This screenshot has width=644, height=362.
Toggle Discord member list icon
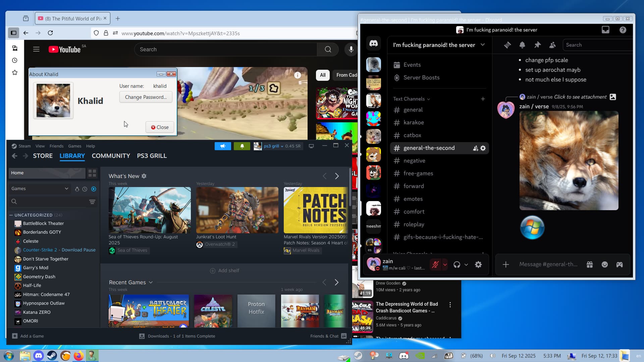pyautogui.click(x=552, y=45)
